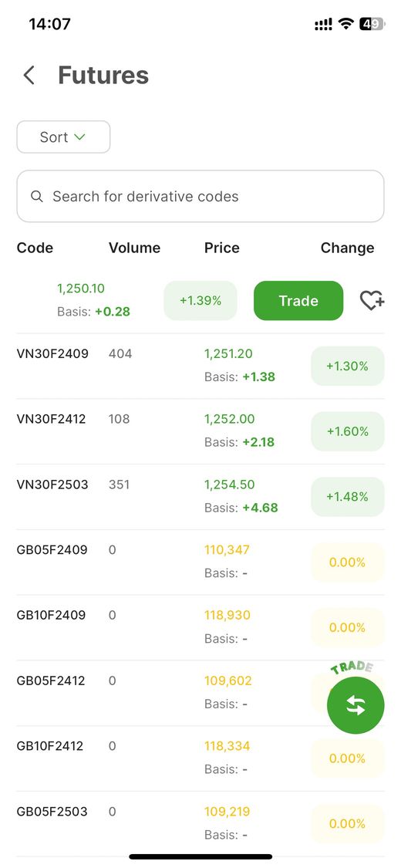Click the green chevron next to Sort
Screen dimensions: 401x868
tap(79, 137)
